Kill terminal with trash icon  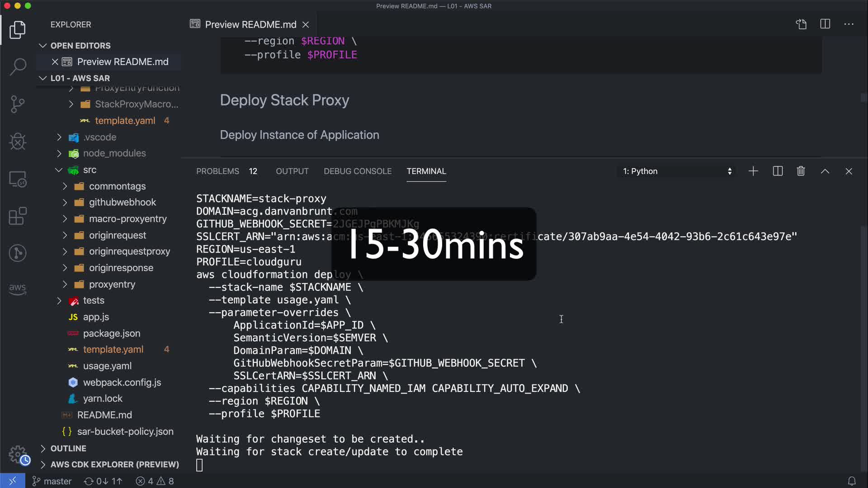(801, 171)
